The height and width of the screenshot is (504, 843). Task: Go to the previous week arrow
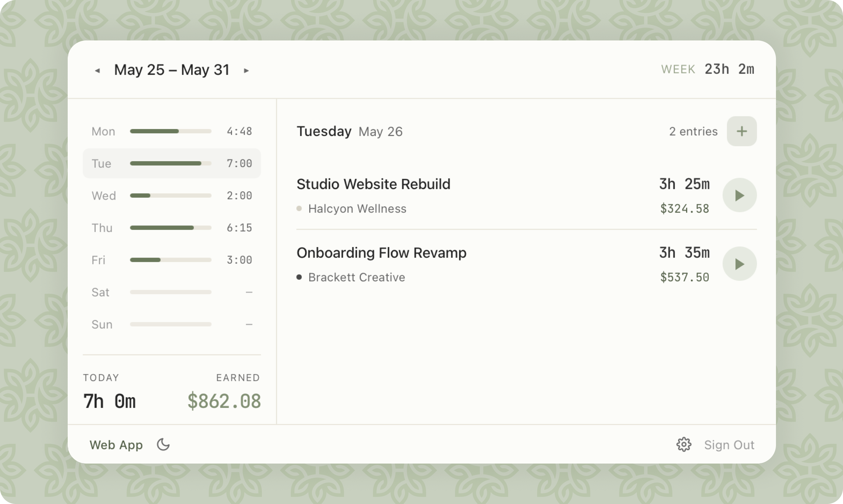pos(97,71)
